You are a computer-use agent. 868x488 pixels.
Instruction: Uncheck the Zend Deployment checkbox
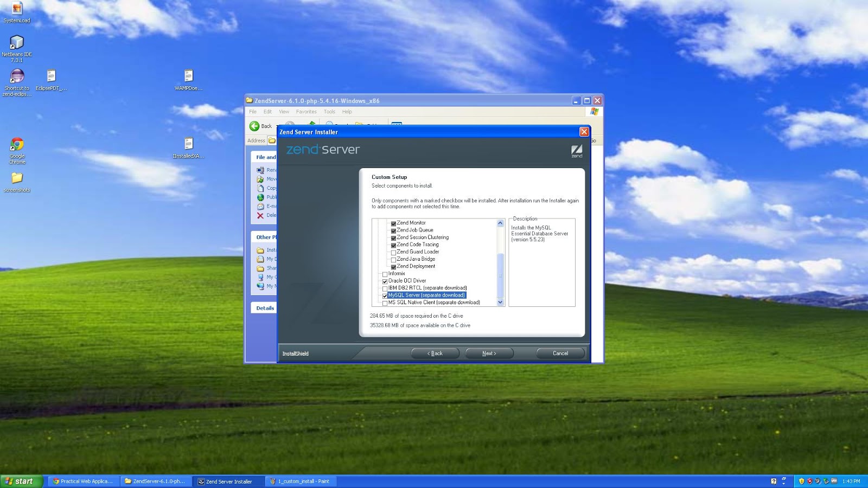pos(393,267)
